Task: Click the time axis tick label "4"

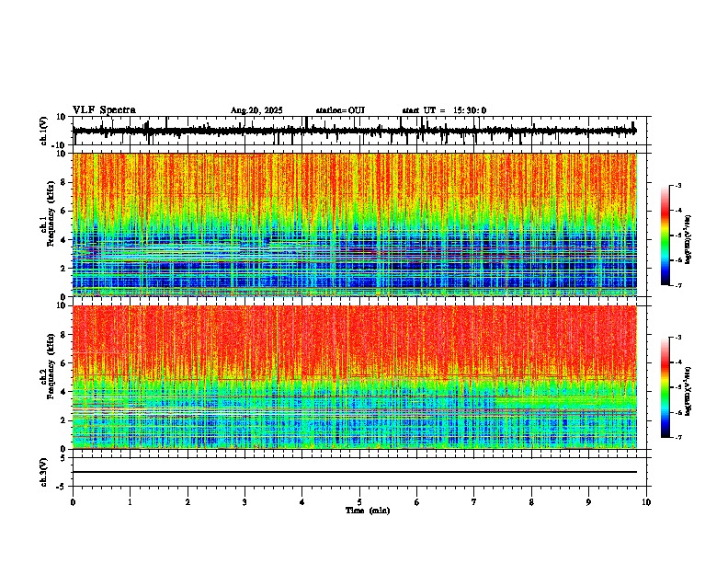Action: coord(301,502)
